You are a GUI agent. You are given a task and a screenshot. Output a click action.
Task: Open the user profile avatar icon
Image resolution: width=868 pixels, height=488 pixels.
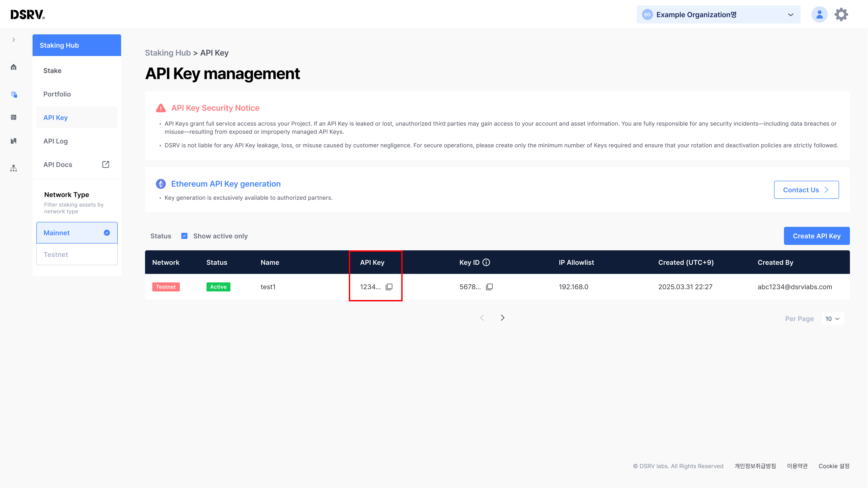point(819,14)
